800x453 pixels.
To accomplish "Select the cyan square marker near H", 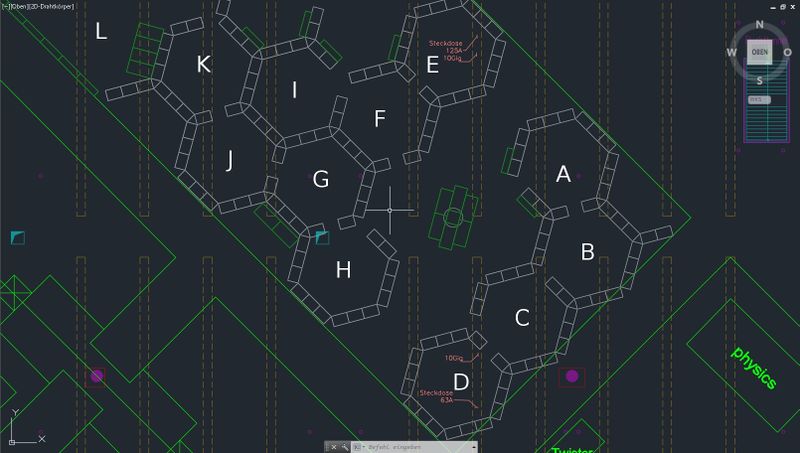I will pos(322,237).
